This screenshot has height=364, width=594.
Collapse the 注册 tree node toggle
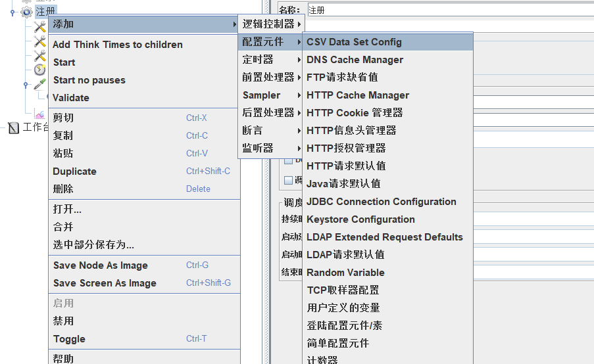[12, 12]
